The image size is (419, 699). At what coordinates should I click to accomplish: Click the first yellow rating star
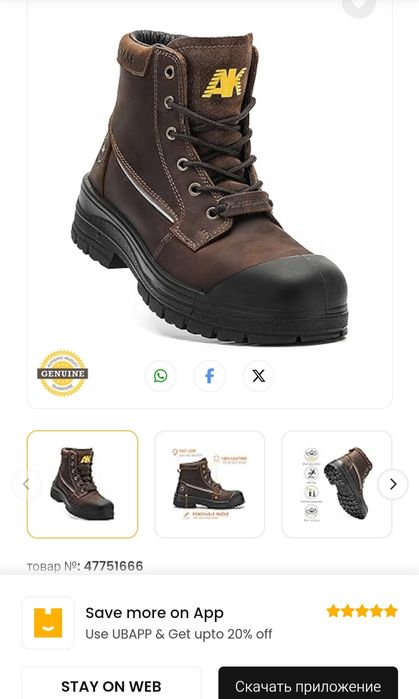pyautogui.click(x=333, y=611)
